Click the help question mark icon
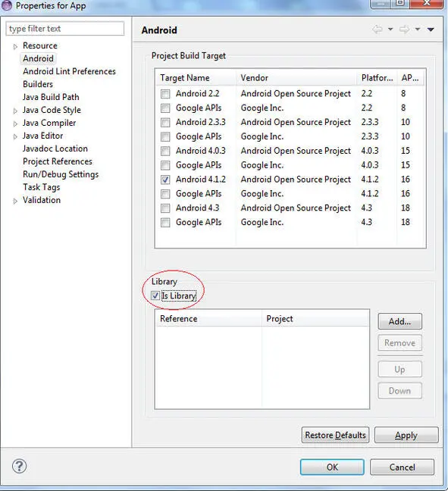 [x=20, y=466]
